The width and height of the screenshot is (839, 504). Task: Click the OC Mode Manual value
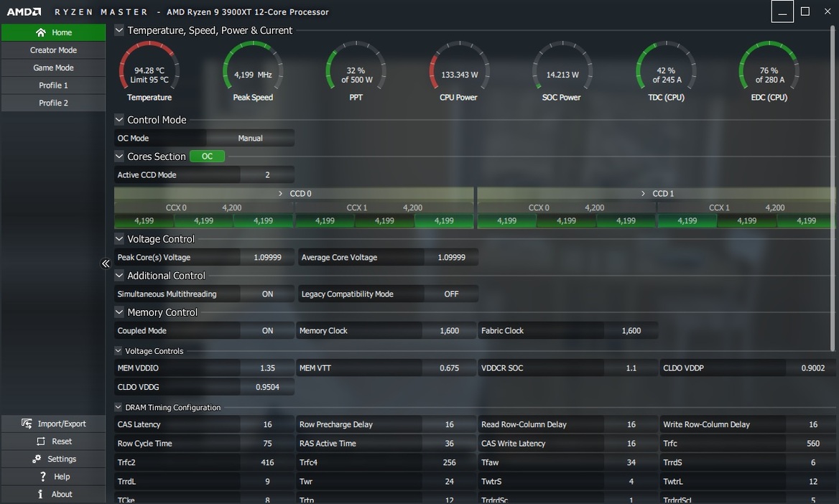point(250,138)
